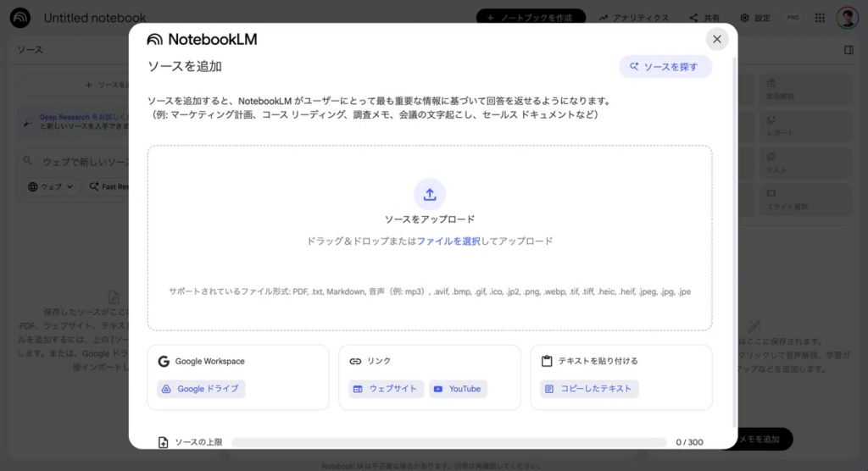Screen dimensions: 868x471
Task: Open the Google apps grid icon
Action: tap(820, 18)
